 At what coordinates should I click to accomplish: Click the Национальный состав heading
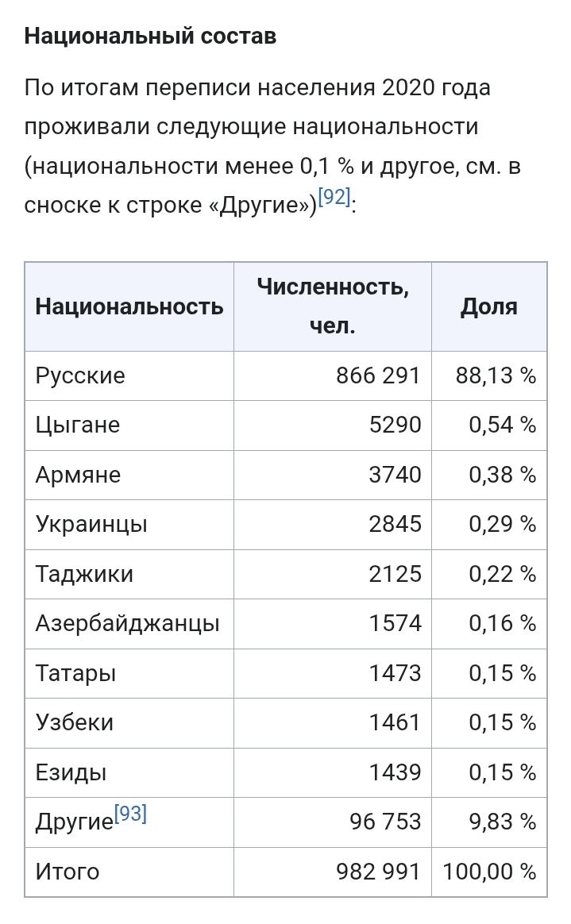[x=150, y=37]
